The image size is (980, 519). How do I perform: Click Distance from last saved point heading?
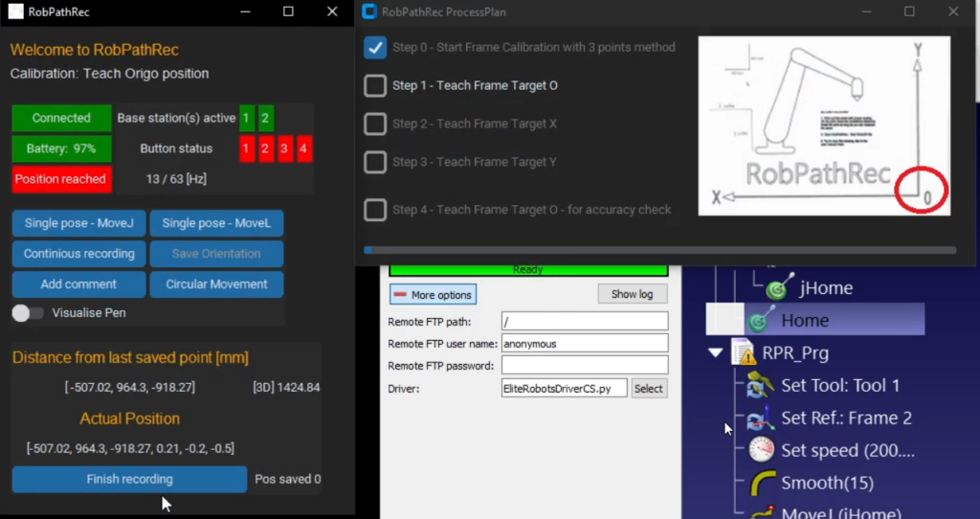tap(130, 358)
